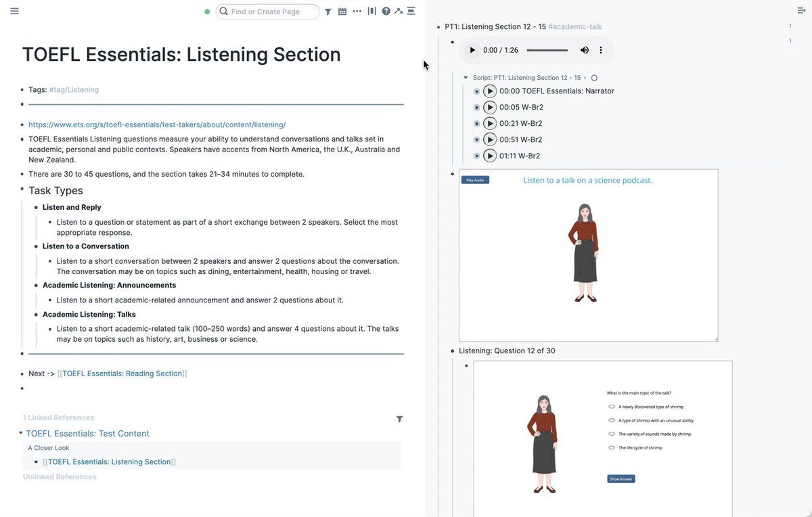This screenshot has width=812, height=517.
Task: Open the three-dot more options menu in top bar
Action: click(357, 12)
